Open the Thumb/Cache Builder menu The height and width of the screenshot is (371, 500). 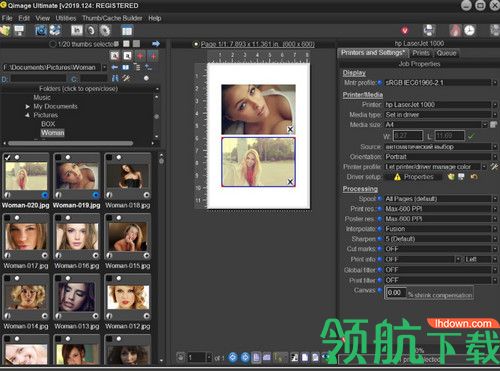tap(112, 18)
